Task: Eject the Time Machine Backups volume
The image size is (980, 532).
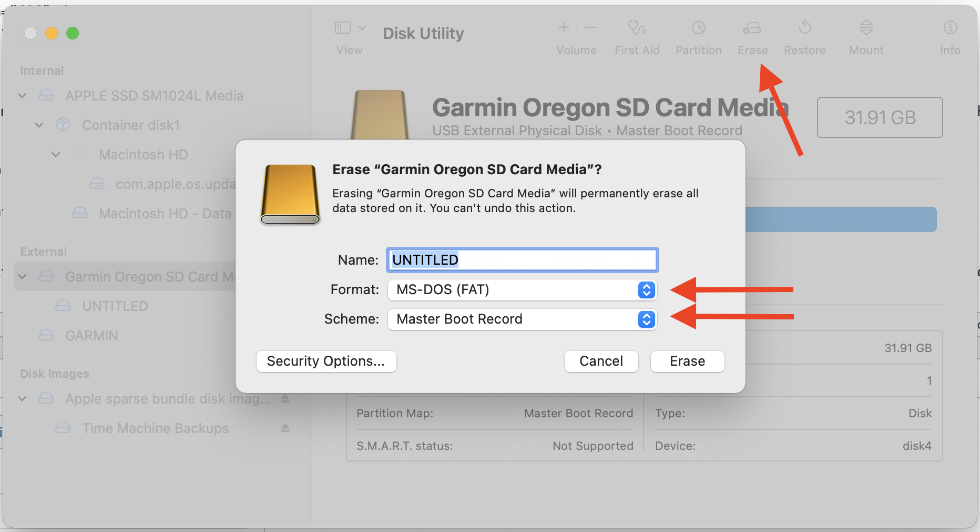Action: tap(285, 428)
